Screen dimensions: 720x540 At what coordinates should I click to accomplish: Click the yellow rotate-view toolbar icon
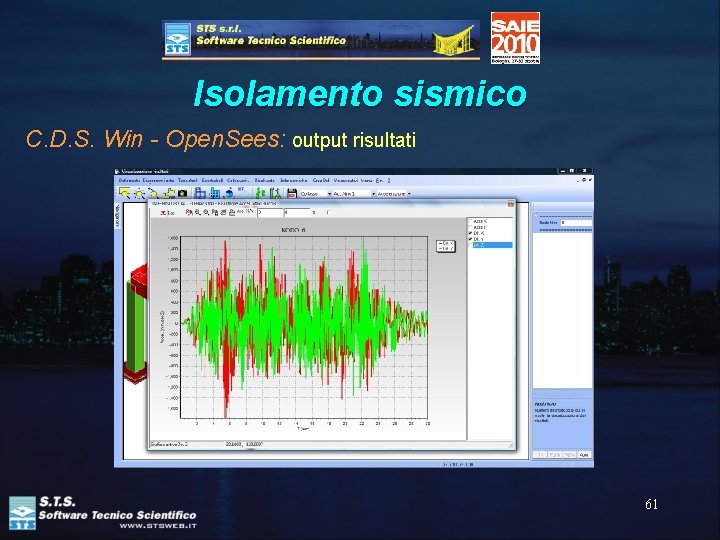(x=153, y=194)
